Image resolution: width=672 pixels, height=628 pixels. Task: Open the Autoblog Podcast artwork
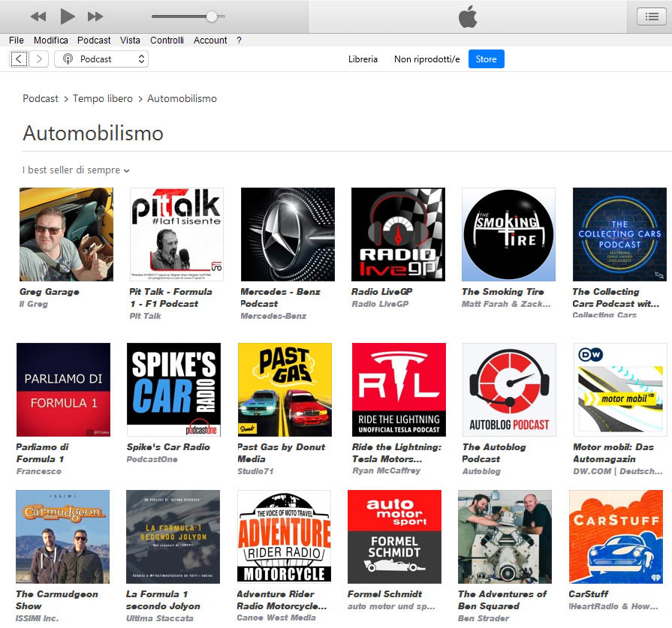coord(509,389)
